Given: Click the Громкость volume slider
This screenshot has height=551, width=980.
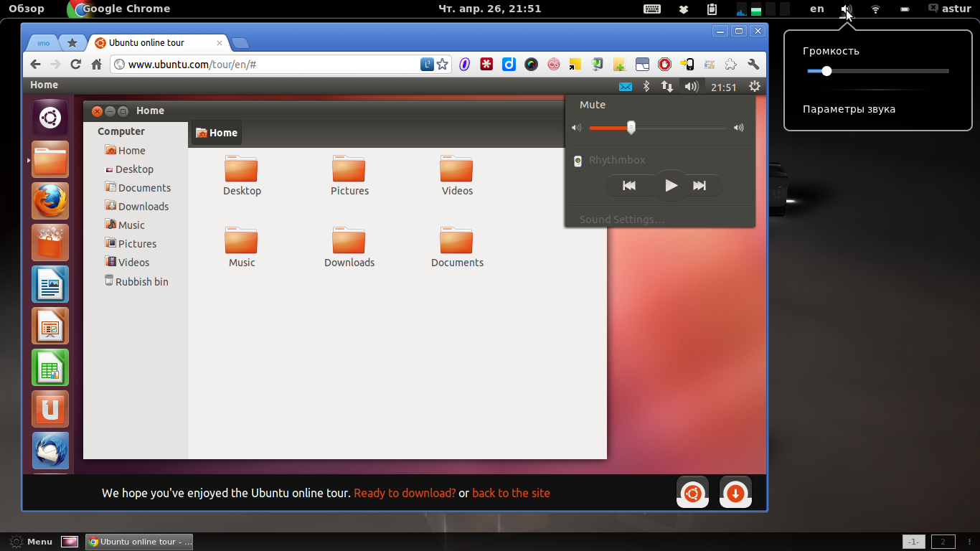Looking at the screenshot, I should click(877, 71).
